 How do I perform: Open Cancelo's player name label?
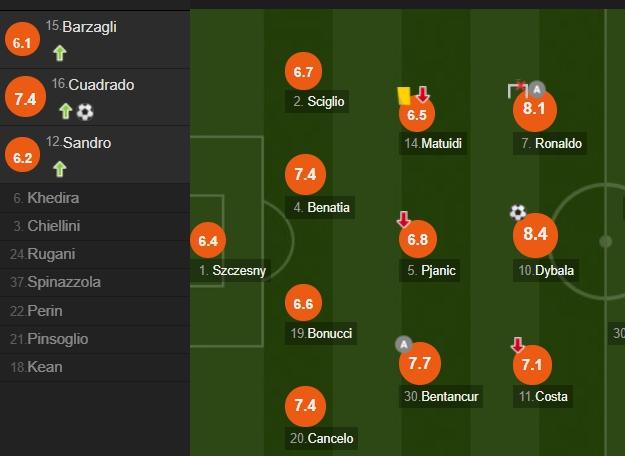tap(321, 438)
